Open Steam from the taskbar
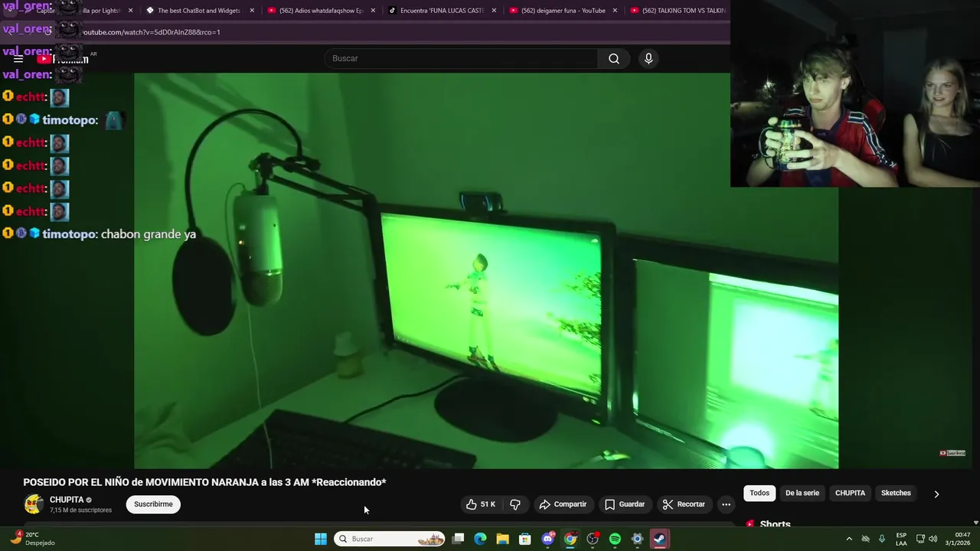 click(x=659, y=539)
